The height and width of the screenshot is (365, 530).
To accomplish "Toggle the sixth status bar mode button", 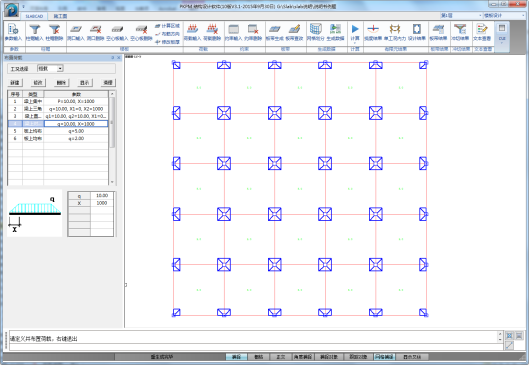I will click(358, 357).
